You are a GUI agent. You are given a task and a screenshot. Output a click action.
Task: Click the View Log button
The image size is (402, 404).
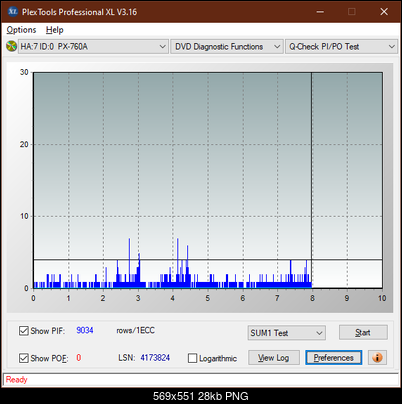point(274,358)
